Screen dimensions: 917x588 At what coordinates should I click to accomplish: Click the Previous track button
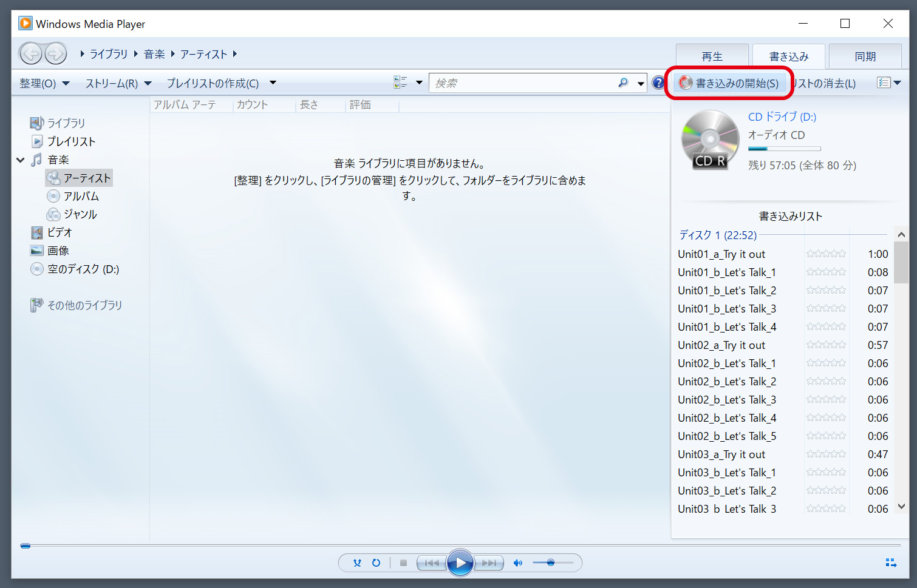coord(432,563)
